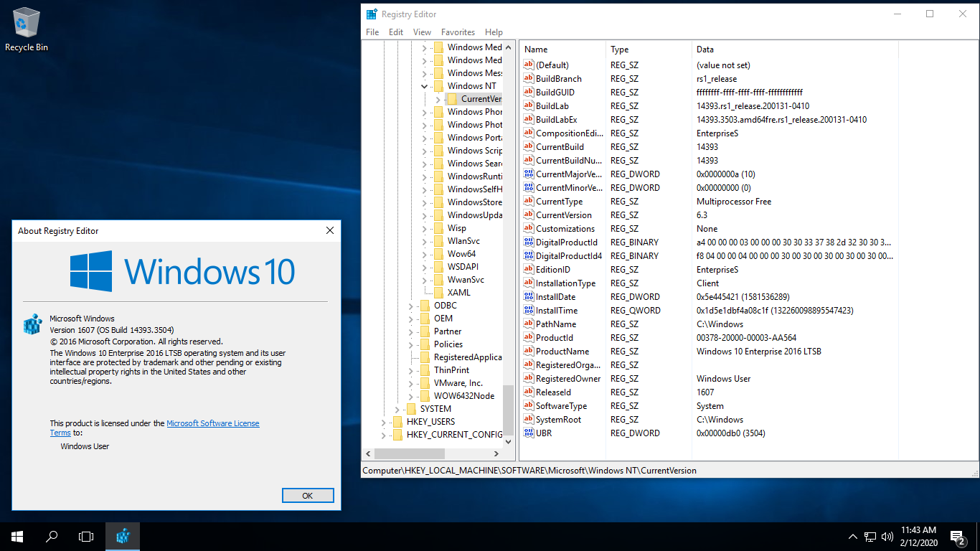The image size is (980, 551).
Task: Expand the VMware, Inc. key
Action: click(x=410, y=383)
